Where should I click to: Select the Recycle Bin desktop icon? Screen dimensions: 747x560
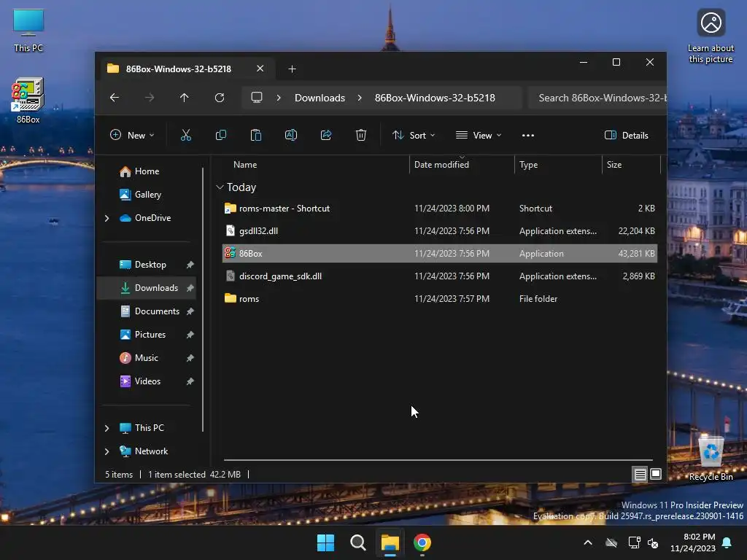click(711, 458)
